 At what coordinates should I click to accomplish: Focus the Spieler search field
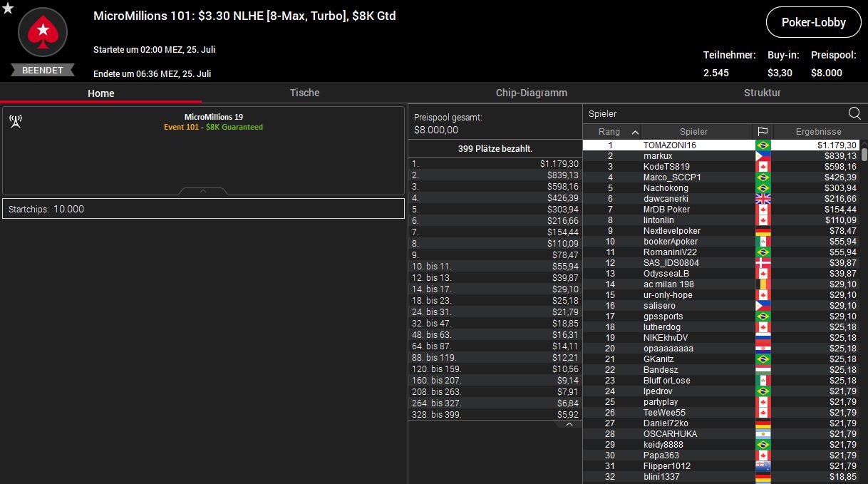click(715, 113)
